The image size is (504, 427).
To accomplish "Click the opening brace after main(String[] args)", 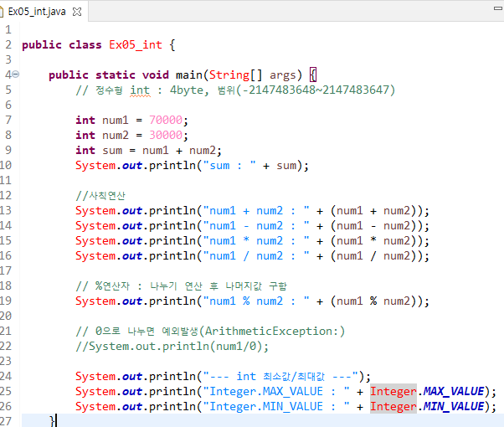I will [313, 75].
